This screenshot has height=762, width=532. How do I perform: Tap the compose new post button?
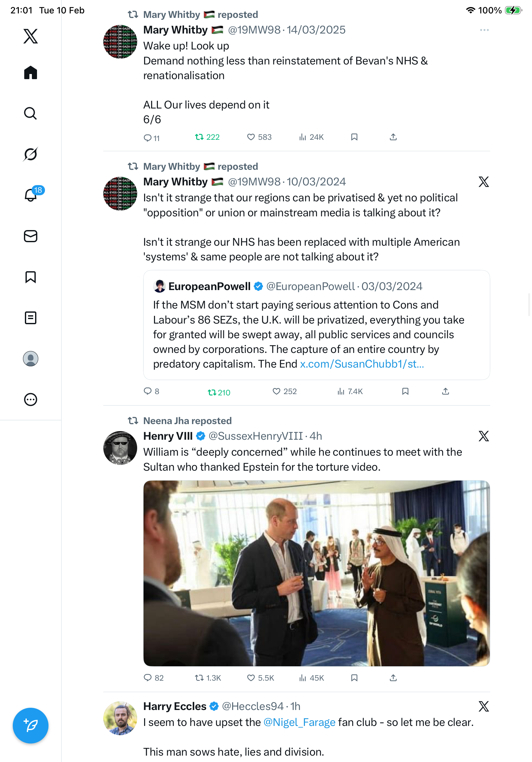point(31,726)
